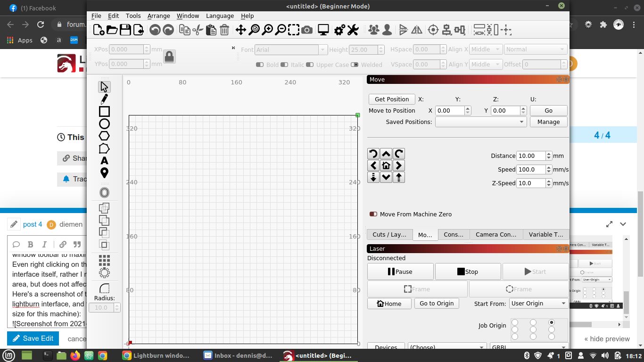Open Firefox from the taskbar

(75, 355)
